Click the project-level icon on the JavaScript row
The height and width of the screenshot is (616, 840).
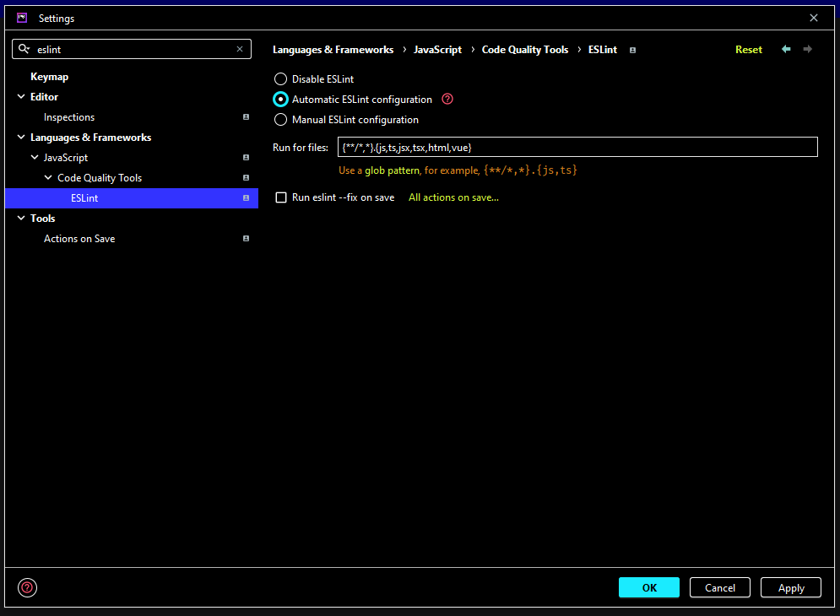click(246, 158)
